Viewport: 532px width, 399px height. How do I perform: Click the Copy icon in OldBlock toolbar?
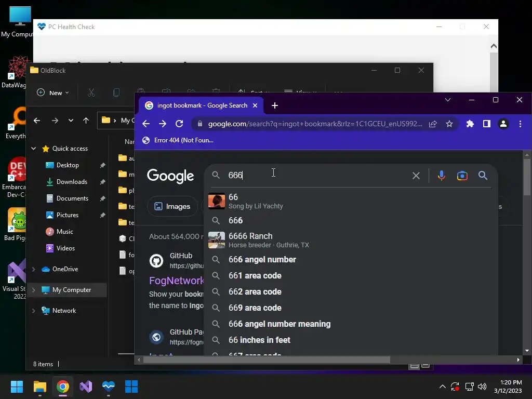[x=116, y=92]
